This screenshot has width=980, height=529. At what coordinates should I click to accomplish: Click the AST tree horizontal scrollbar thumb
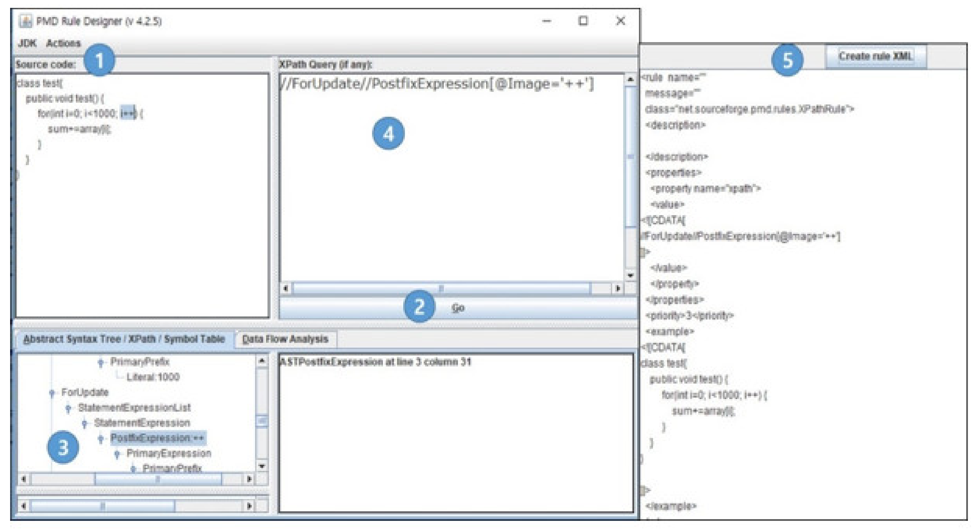(158, 479)
